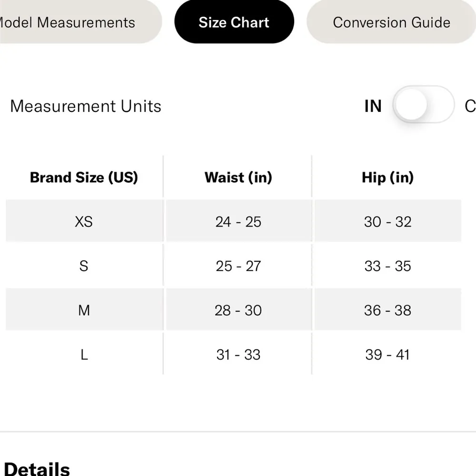Viewport: 476px width, 476px height.
Task: Open the Conversion Guide tab
Action: pyautogui.click(x=391, y=22)
